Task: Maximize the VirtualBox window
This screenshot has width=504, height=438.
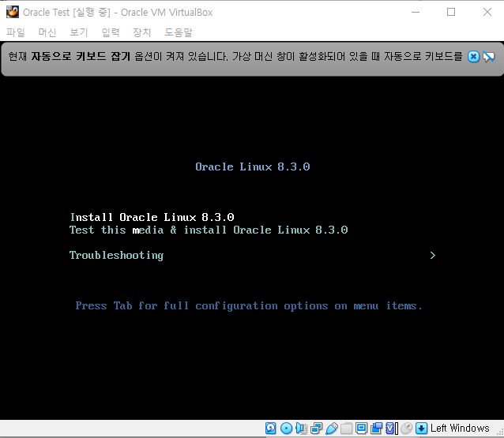Action: coord(451,12)
